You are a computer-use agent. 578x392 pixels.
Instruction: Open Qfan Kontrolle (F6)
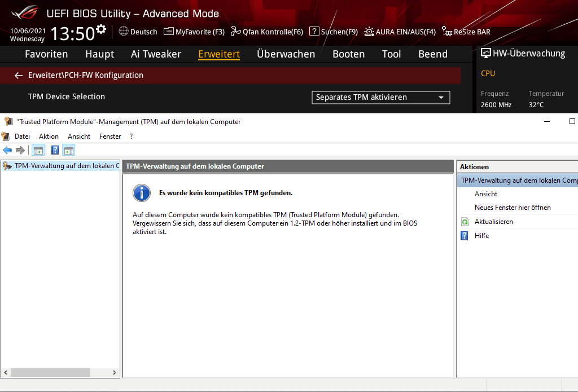tap(267, 32)
